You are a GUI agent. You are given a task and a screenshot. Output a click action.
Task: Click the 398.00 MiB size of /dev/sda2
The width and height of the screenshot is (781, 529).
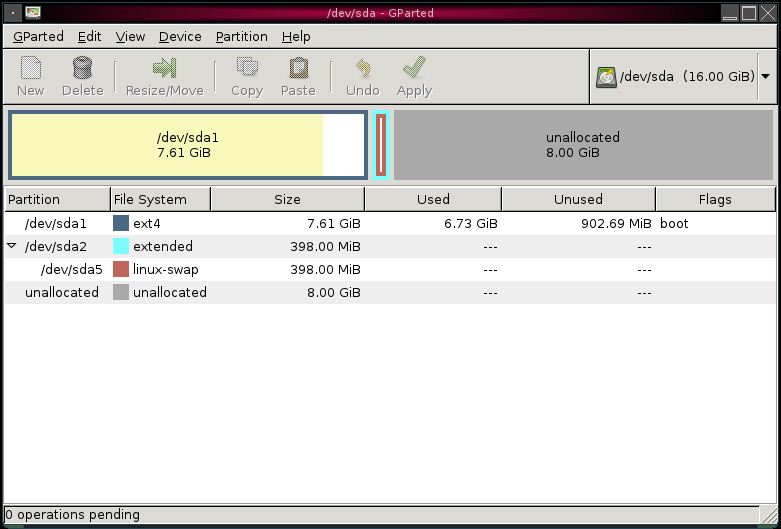(325, 247)
